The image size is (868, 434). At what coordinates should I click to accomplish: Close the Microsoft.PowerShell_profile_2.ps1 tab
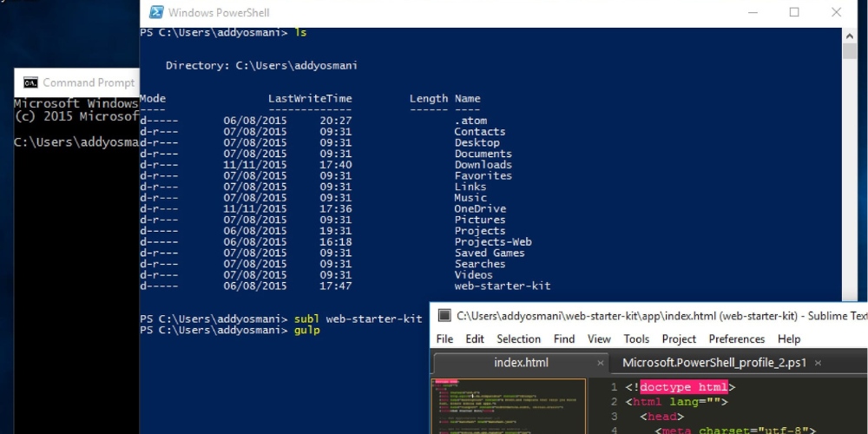point(818,363)
